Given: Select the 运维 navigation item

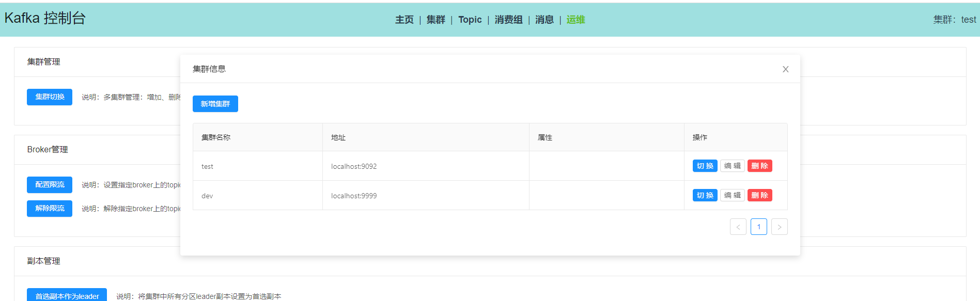Looking at the screenshot, I should [575, 20].
